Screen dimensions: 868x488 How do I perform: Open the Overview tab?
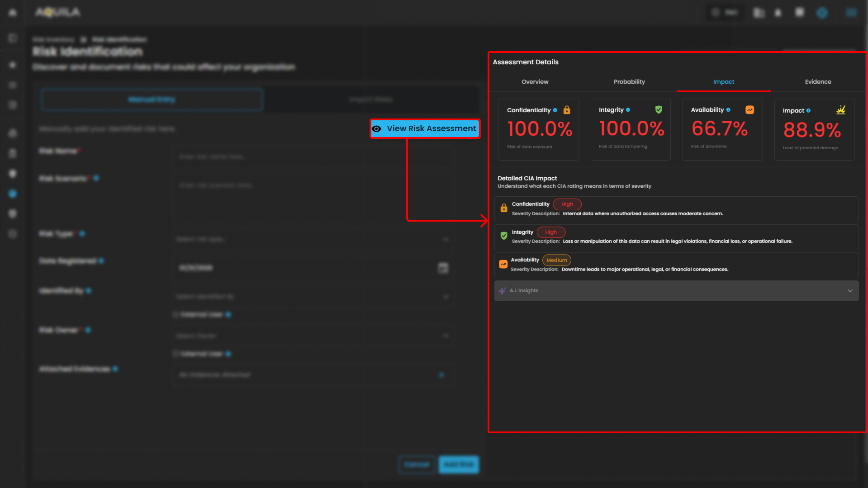click(x=535, y=82)
